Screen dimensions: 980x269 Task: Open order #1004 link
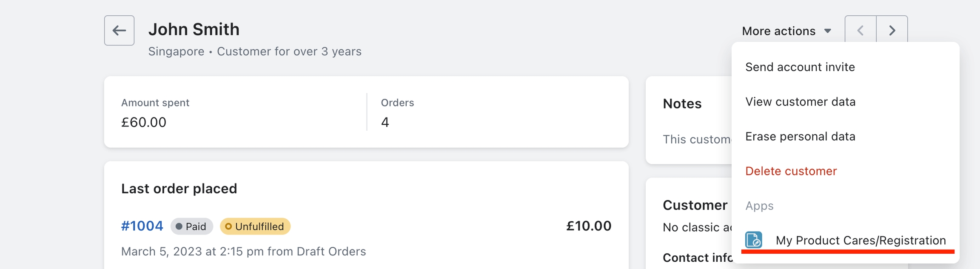(142, 226)
